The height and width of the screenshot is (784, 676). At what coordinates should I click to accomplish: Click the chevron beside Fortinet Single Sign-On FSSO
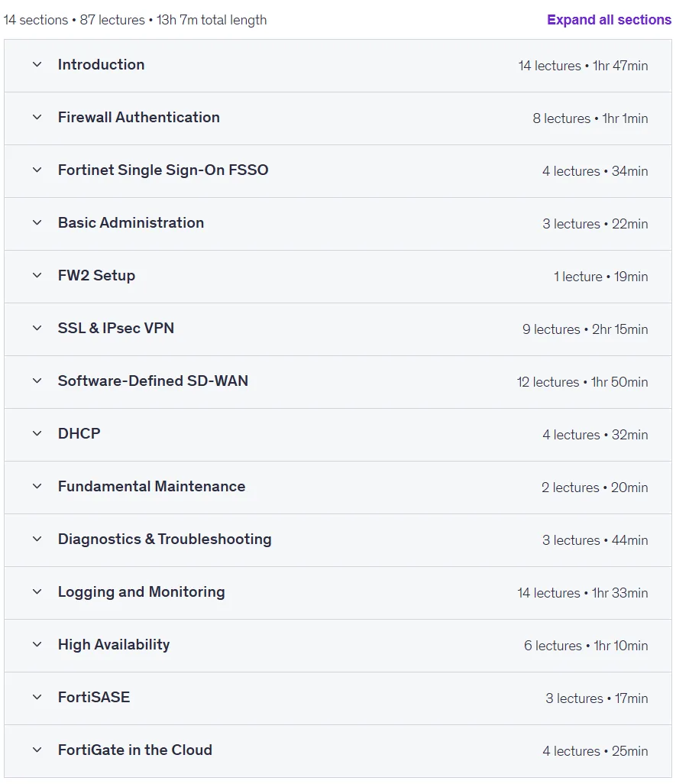coord(37,170)
